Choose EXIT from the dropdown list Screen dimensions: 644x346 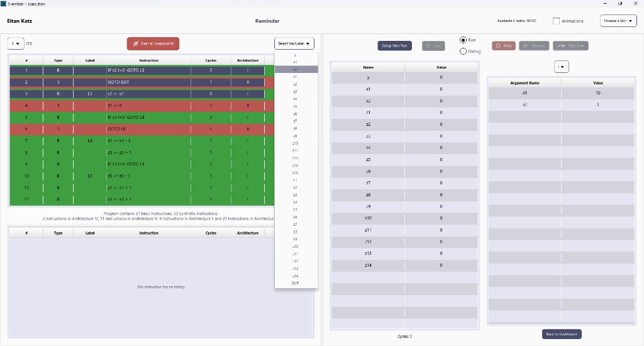296,284
